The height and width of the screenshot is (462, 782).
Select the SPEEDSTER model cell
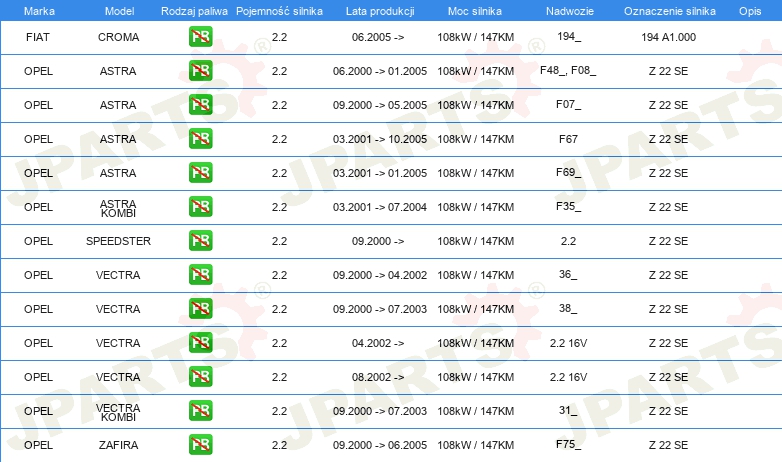(x=118, y=241)
